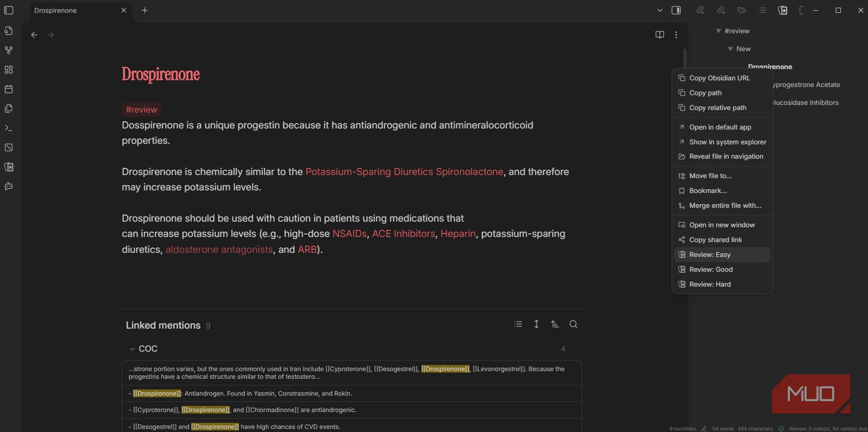Change sort order of linked mentions

tap(555, 324)
